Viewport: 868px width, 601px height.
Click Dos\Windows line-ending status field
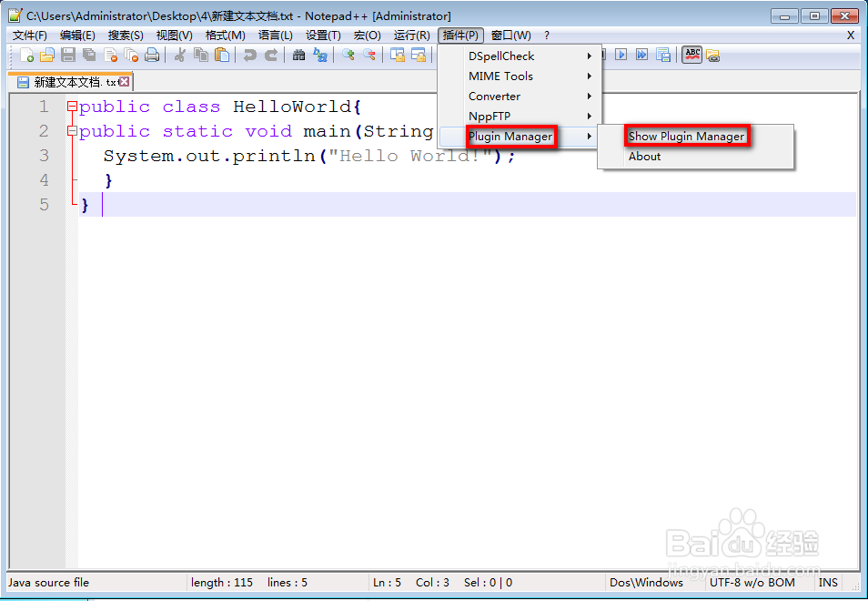tap(647, 582)
